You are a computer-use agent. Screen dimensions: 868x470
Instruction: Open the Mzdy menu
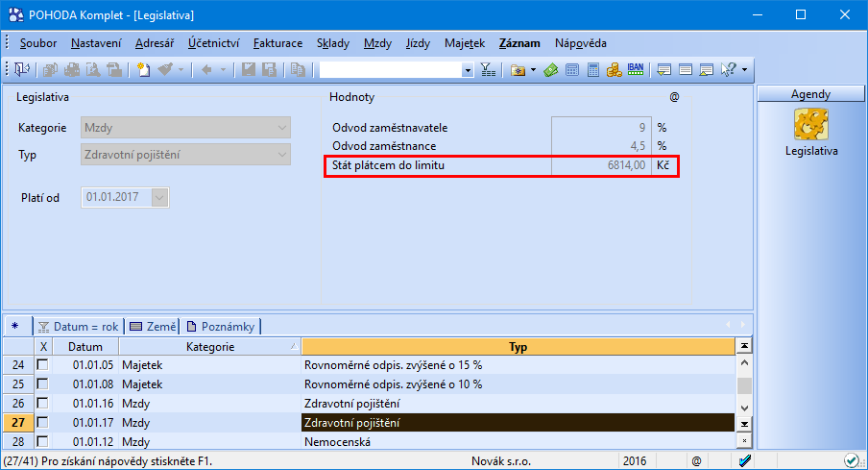pyautogui.click(x=377, y=43)
